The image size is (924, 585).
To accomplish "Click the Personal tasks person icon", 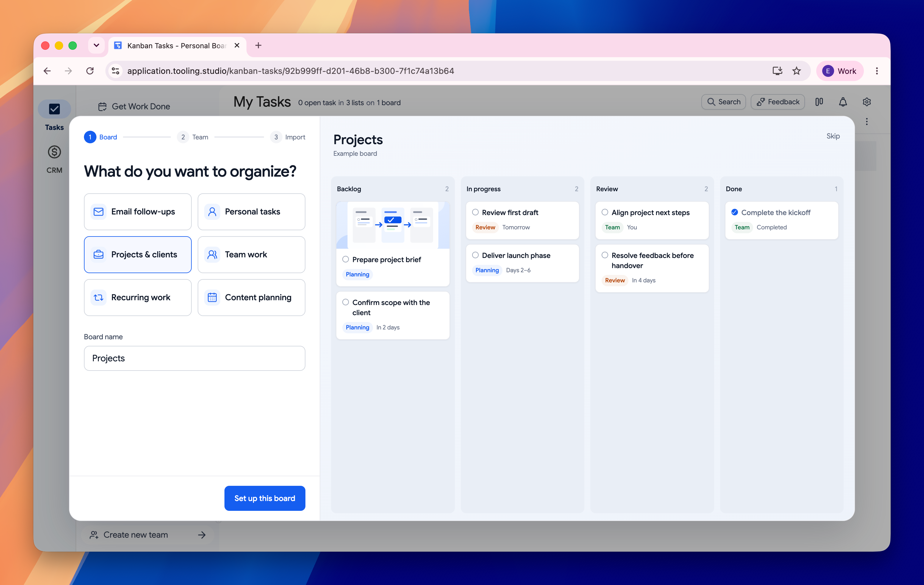I will [x=212, y=211].
